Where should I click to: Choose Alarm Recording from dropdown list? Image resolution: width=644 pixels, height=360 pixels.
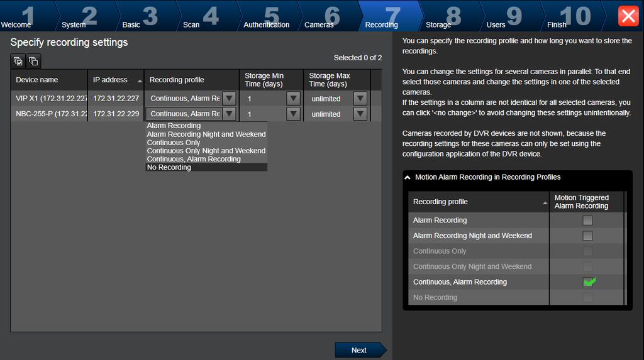point(206,126)
